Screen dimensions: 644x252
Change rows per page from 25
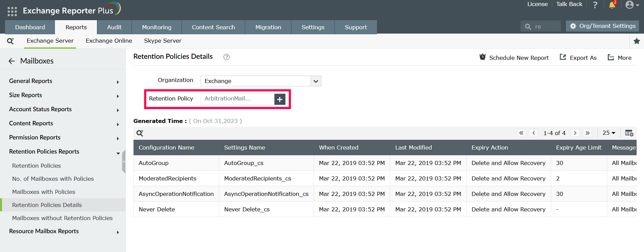[609, 133]
